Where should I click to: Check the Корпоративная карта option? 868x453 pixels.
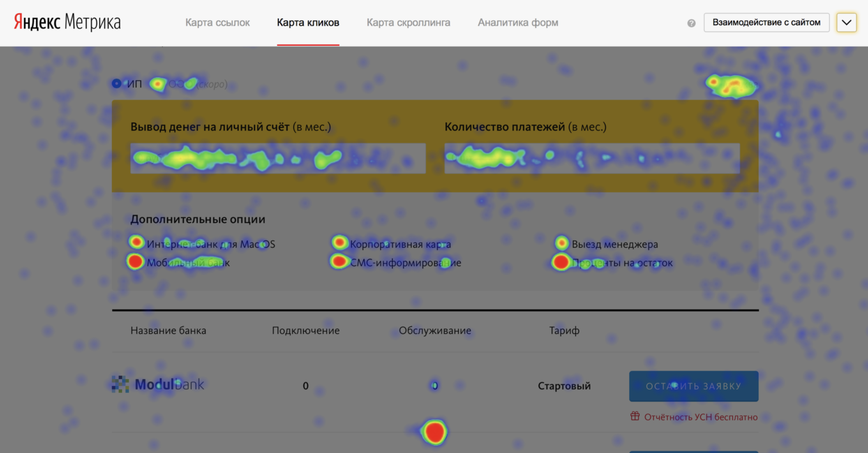point(339,243)
